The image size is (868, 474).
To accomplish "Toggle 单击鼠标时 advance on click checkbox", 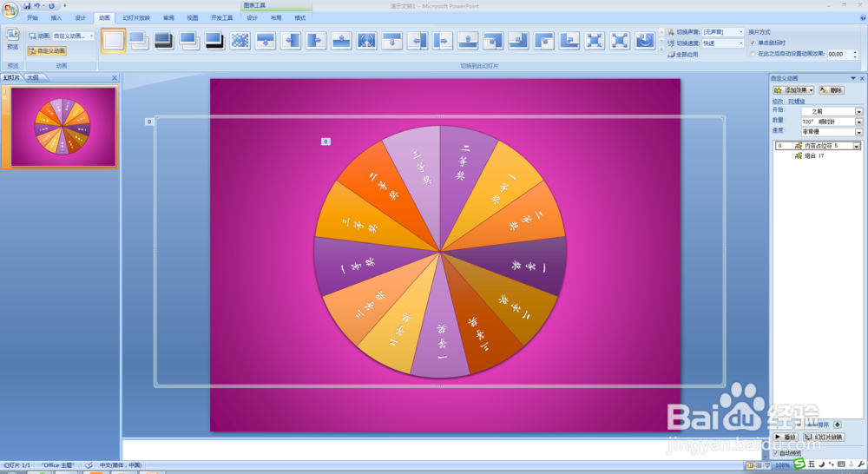I will [x=753, y=43].
